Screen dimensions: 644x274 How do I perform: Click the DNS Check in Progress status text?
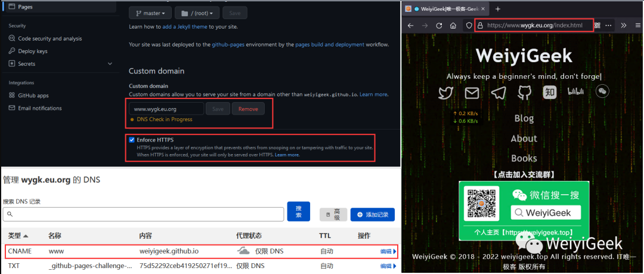click(165, 119)
